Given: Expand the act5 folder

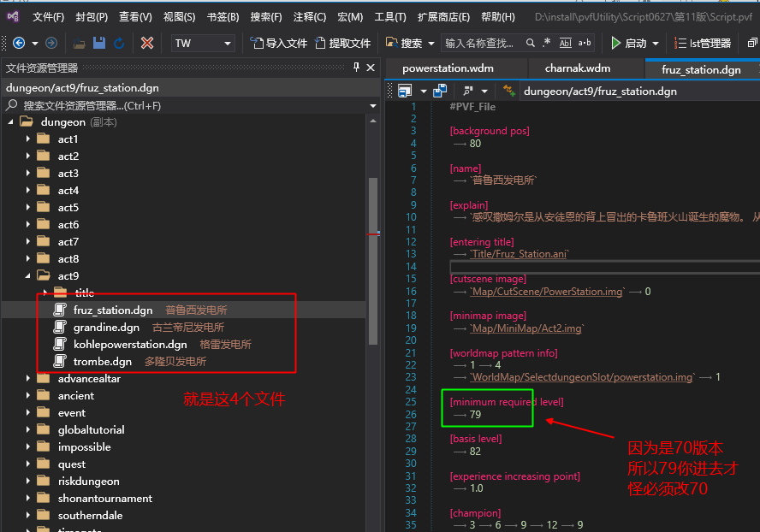Looking at the screenshot, I should (27, 207).
